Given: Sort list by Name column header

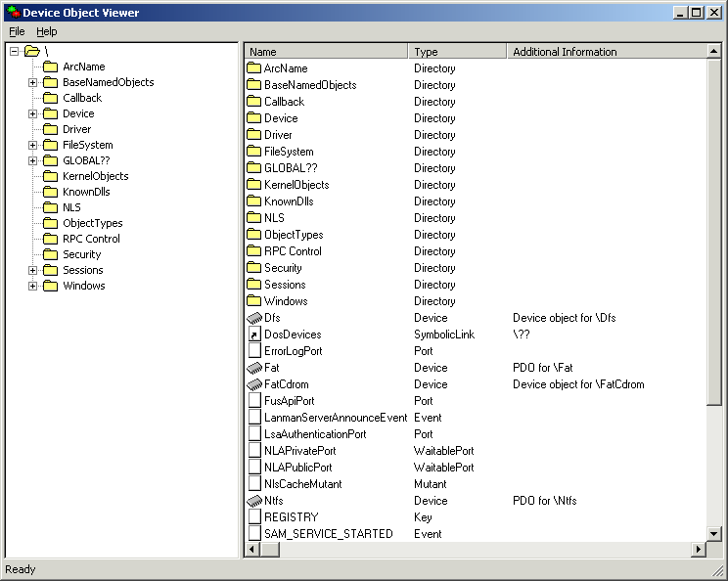Looking at the screenshot, I should coord(326,52).
